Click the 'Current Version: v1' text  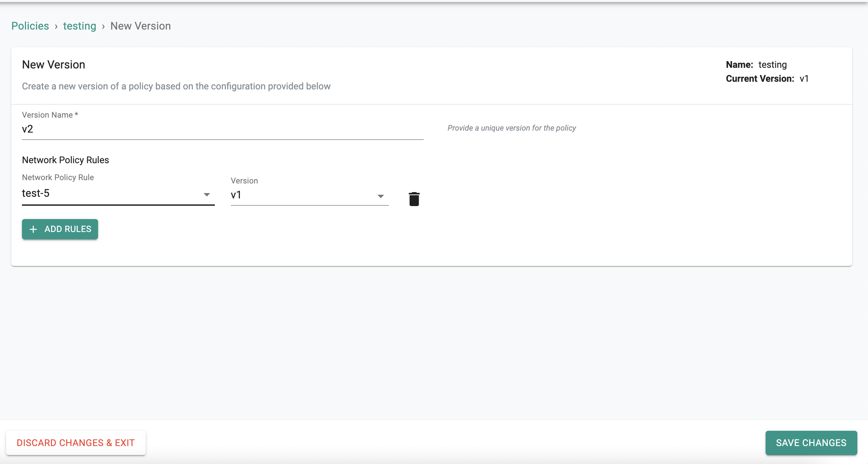tap(767, 78)
